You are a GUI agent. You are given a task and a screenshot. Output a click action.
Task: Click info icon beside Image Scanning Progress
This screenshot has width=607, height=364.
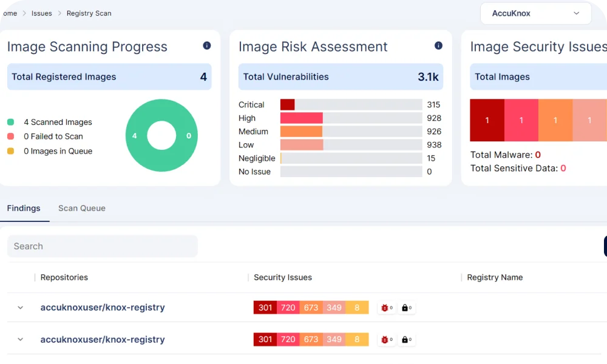(206, 46)
